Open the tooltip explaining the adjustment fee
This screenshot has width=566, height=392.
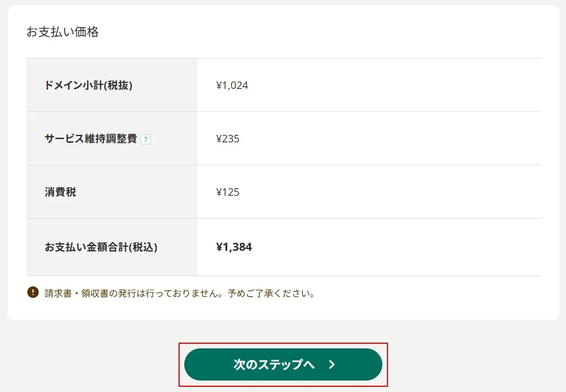point(145,138)
